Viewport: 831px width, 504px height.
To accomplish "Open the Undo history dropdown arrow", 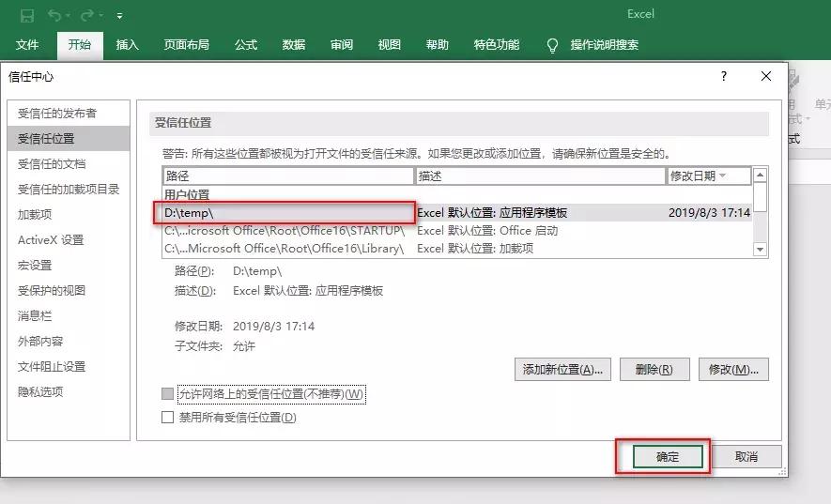I will [x=69, y=16].
